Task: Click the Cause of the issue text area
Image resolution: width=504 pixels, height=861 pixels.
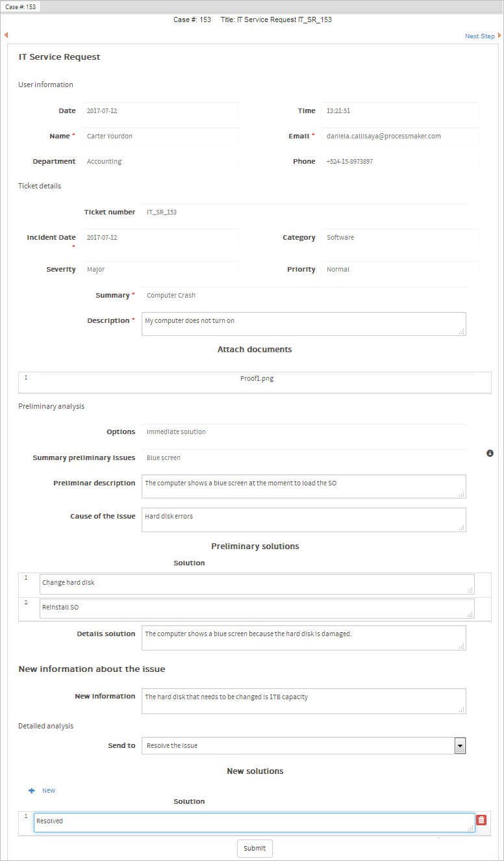Action: (303, 519)
